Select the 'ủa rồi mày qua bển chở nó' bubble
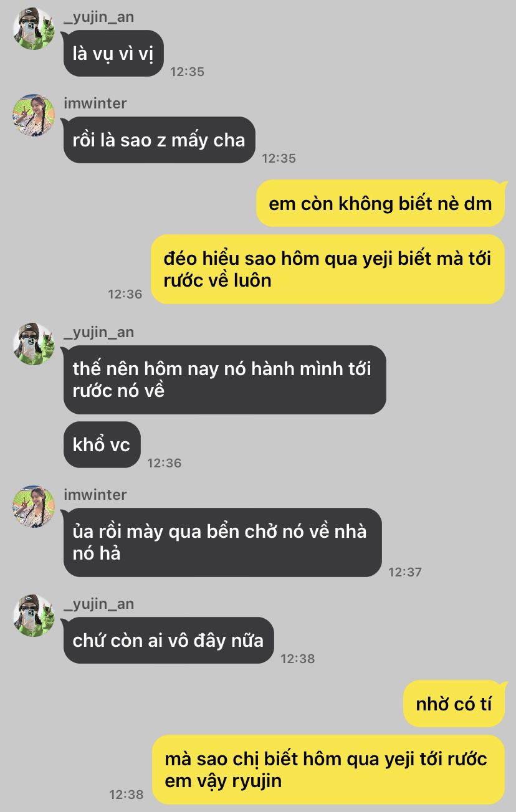The width and height of the screenshot is (516, 812). pyautogui.click(x=222, y=542)
